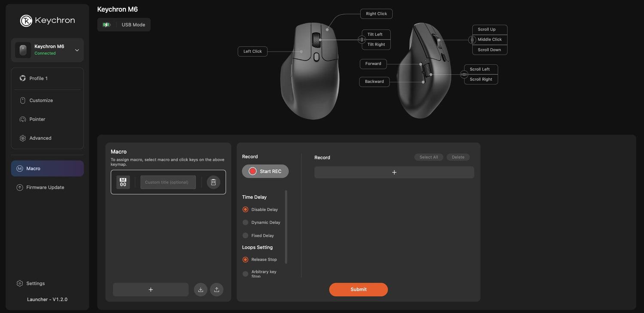644x313 pixels.
Task: Add a record step with the plus bar
Action: tap(394, 172)
